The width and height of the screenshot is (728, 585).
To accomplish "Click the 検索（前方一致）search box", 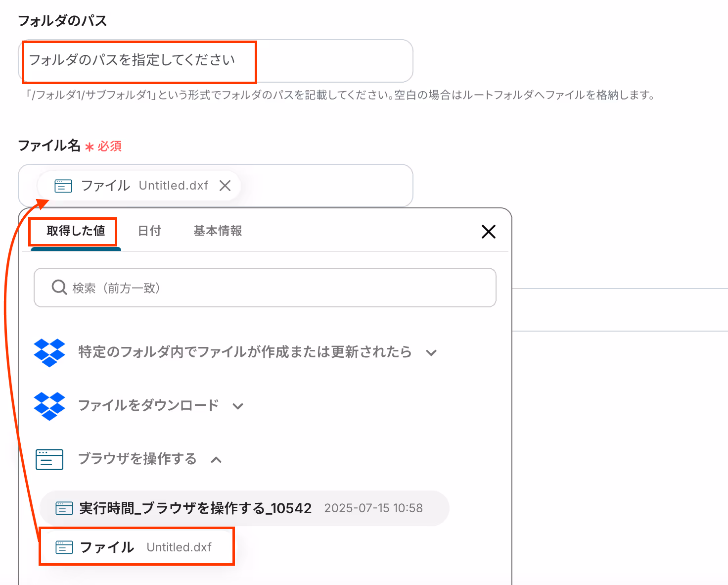I will point(265,288).
